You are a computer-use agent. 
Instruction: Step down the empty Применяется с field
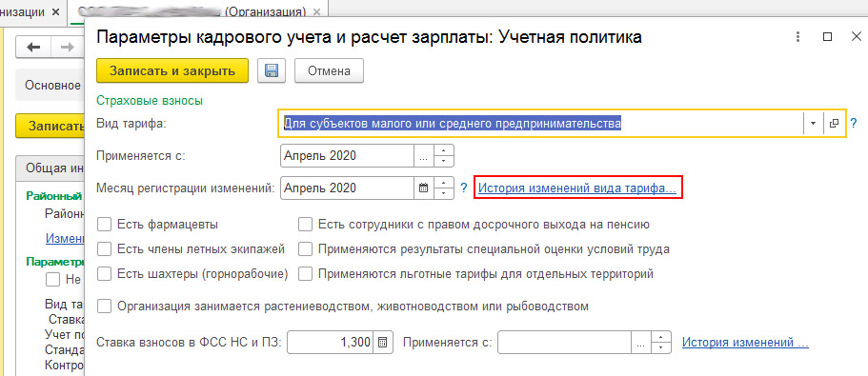pos(660,347)
